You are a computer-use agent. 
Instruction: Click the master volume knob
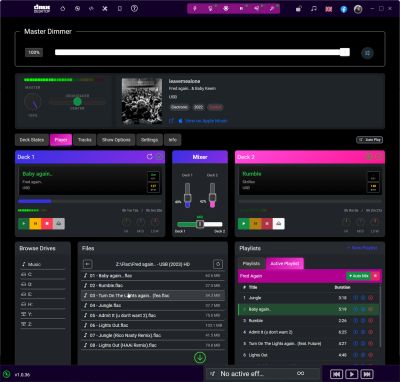click(x=33, y=102)
